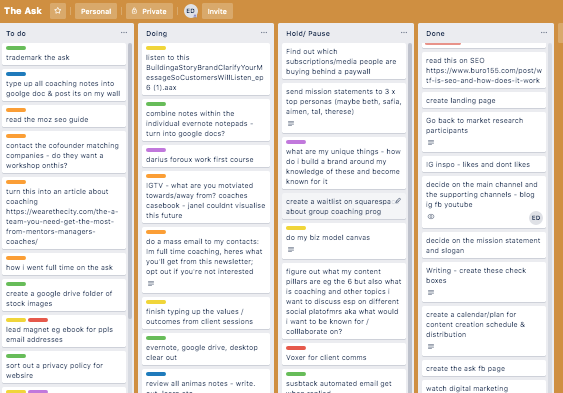
Task: Open card 'Voxer for client comms'
Action: pos(344,354)
